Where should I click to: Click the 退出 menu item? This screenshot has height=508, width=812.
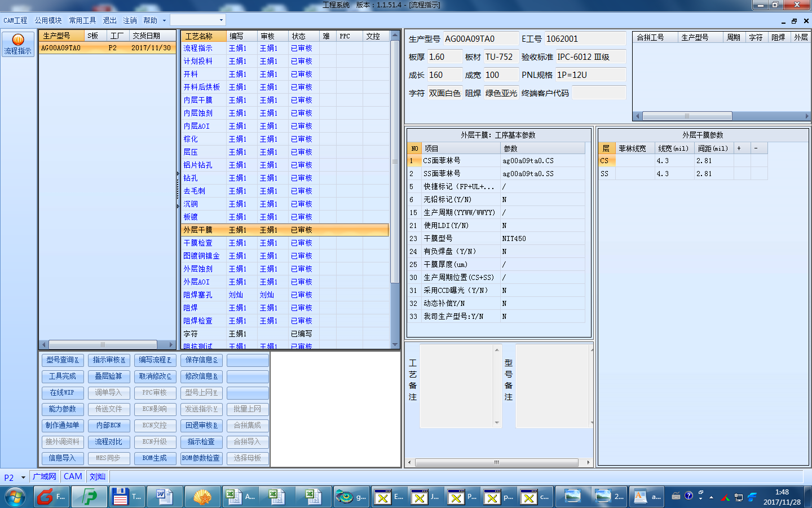(x=109, y=20)
